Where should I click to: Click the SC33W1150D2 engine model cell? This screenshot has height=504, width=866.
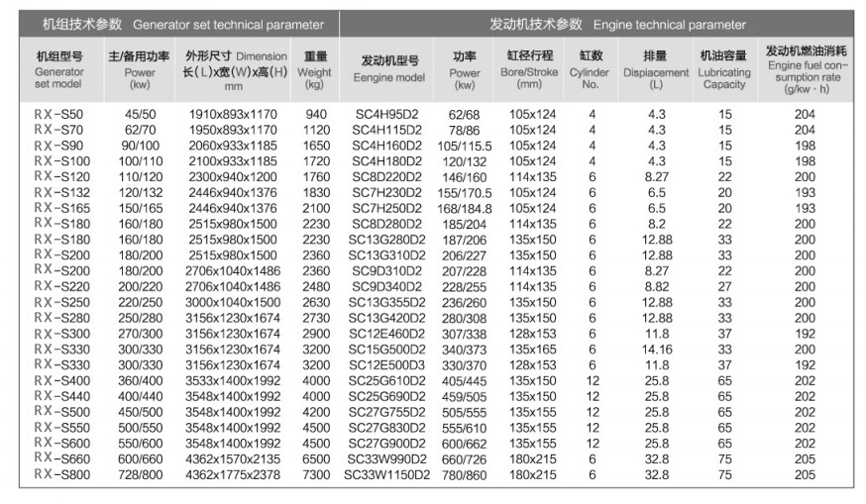tap(386, 474)
